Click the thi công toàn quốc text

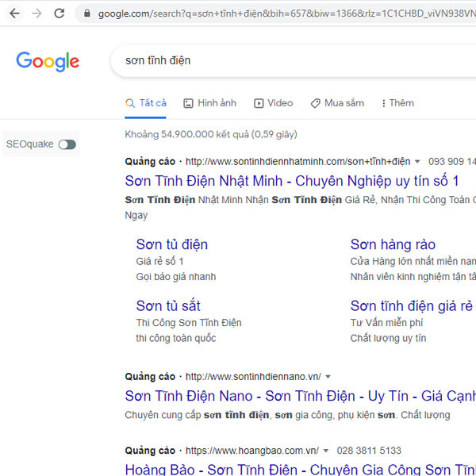(x=176, y=338)
